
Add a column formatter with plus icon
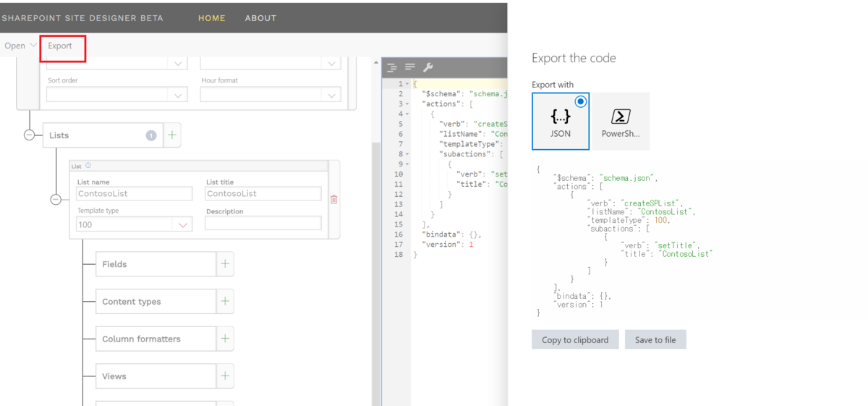(225, 339)
